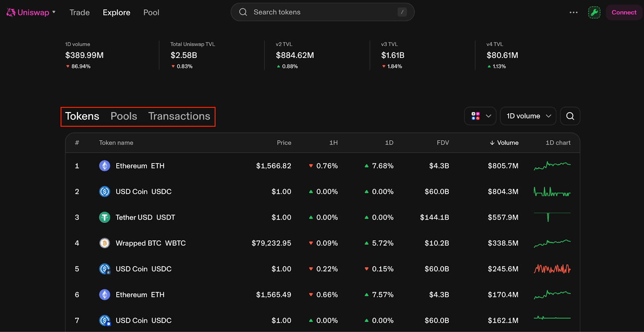Open the Ethereum row 1 sparkline chart
This screenshot has height=332, width=644.
(x=552, y=166)
